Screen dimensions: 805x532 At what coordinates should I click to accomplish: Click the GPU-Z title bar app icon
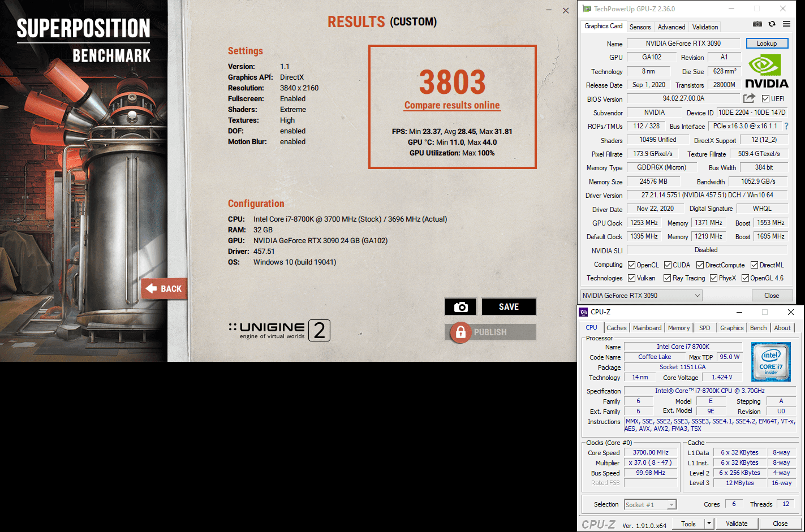pyautogui.click(x=587, y=9)
